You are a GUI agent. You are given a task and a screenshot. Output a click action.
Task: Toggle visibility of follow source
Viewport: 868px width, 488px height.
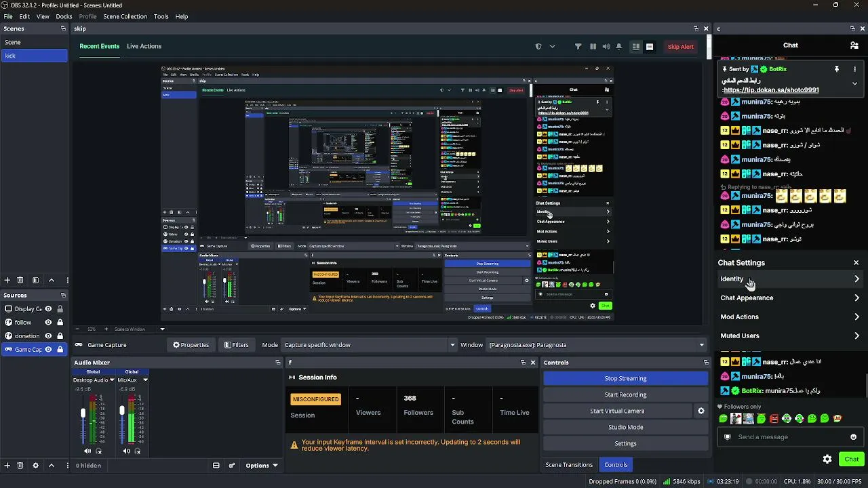pos(48,323)
